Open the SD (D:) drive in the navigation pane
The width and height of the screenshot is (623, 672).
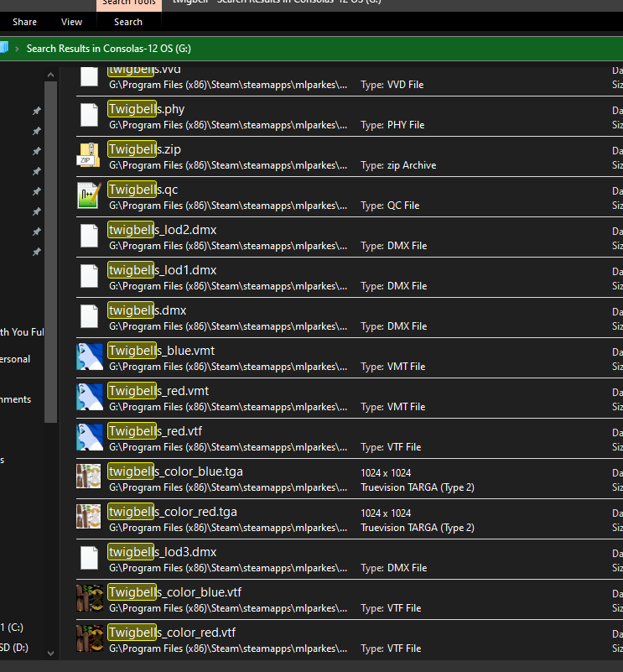pyautogui.click(x=14, y=647)
